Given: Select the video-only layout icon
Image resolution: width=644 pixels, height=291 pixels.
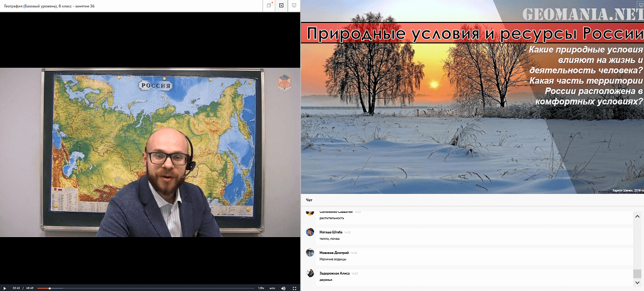Looking at the screenshot, I should (282, 5).
